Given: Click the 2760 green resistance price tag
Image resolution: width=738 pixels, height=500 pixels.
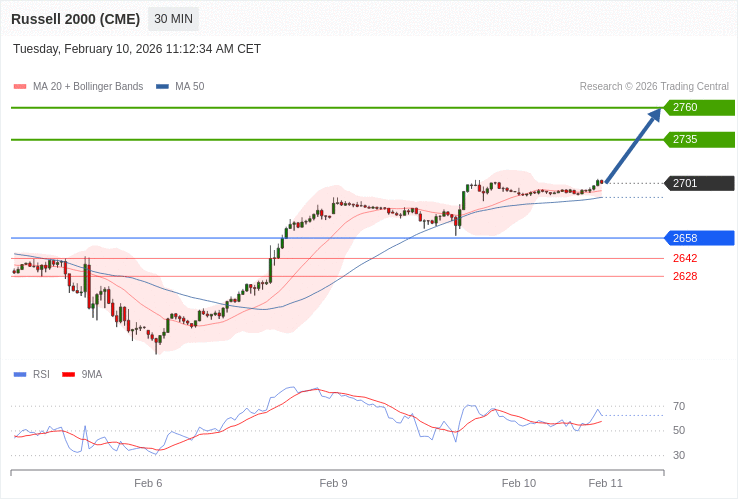Looking at the screenshot, I should (x=698, y=107).
